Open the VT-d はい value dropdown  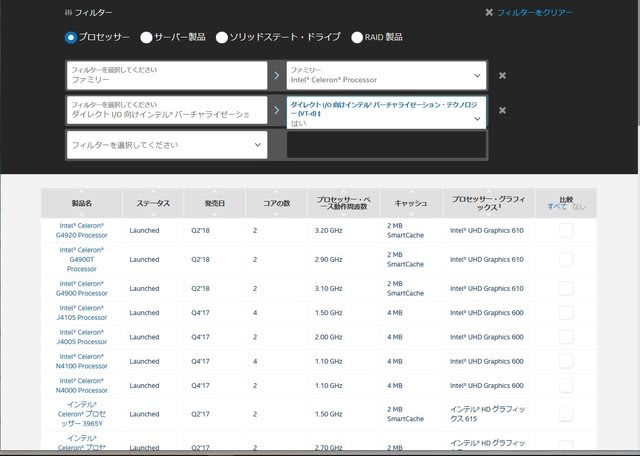pyautogui.click(x=386, y=113)
